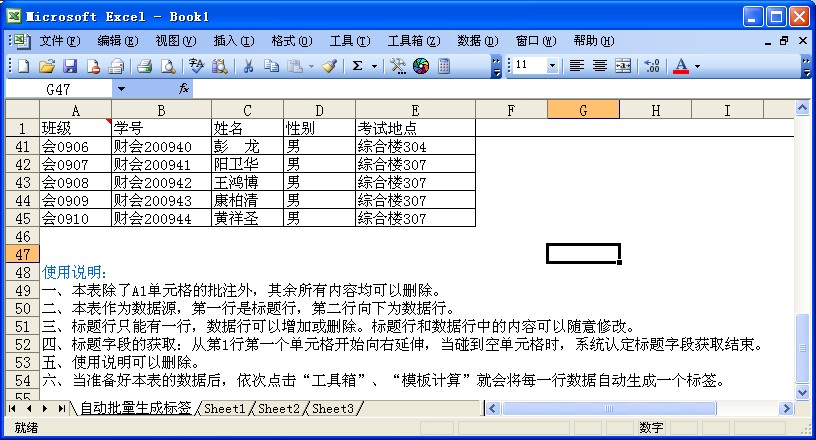Click the Print icon in toolbar
Screen dimensions: 816x440
point(144,66)
